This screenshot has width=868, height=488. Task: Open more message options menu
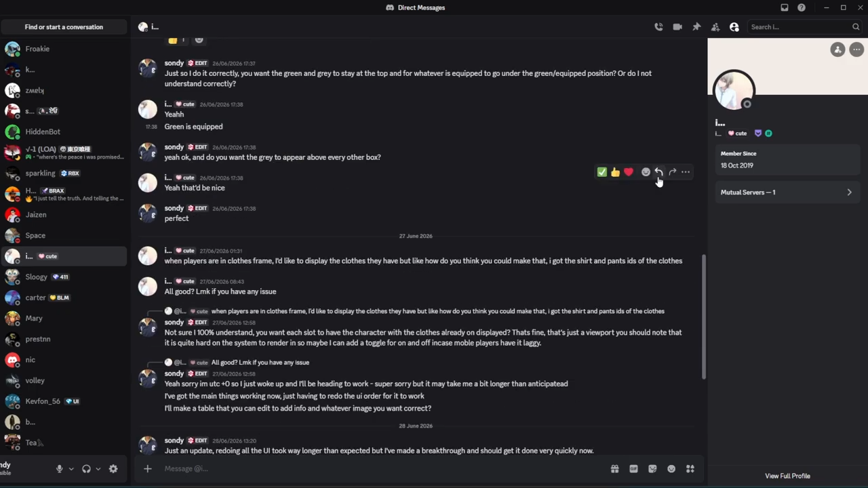pyautogui.click(x=686, y=172)
